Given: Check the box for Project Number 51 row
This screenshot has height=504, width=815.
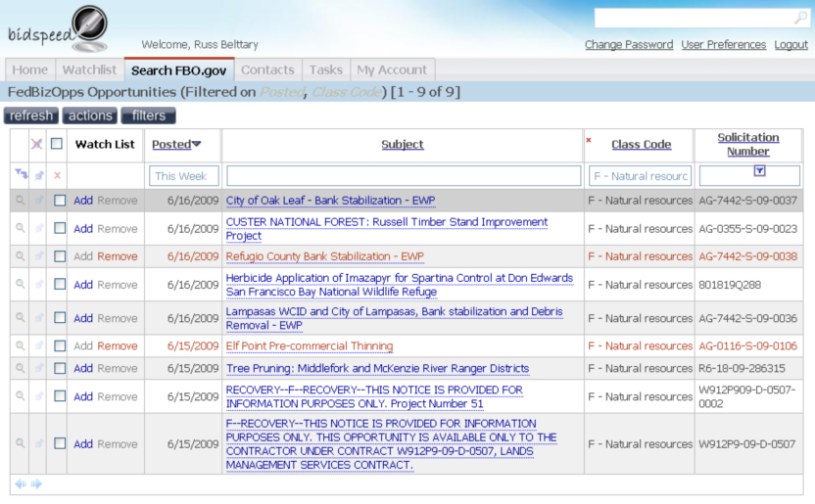Looking at the screenshot, I should click(60, 396).
